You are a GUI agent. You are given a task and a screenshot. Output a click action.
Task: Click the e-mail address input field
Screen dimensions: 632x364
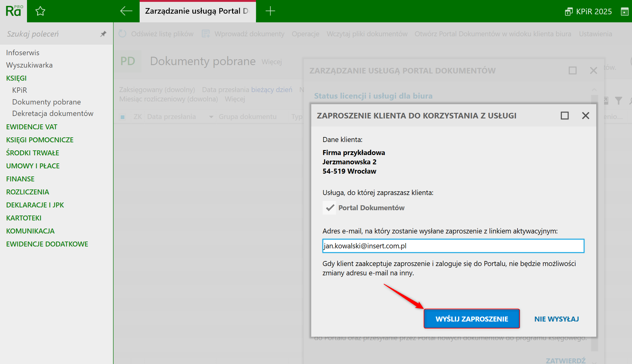[x=453, y=246]
